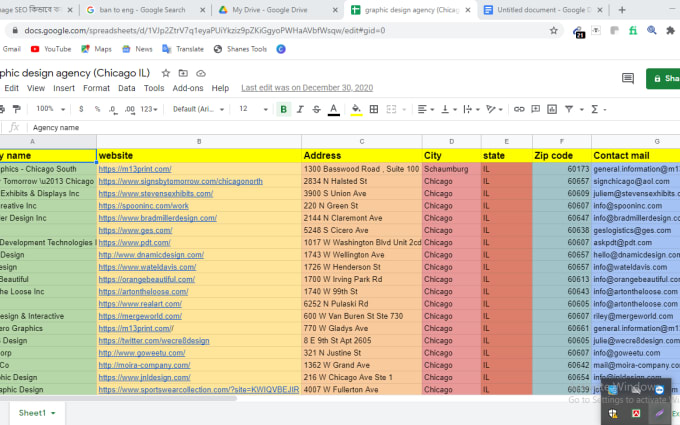Open the font size 12 dropdown
This screenshot has height=425, width=680.
(253, 109)
